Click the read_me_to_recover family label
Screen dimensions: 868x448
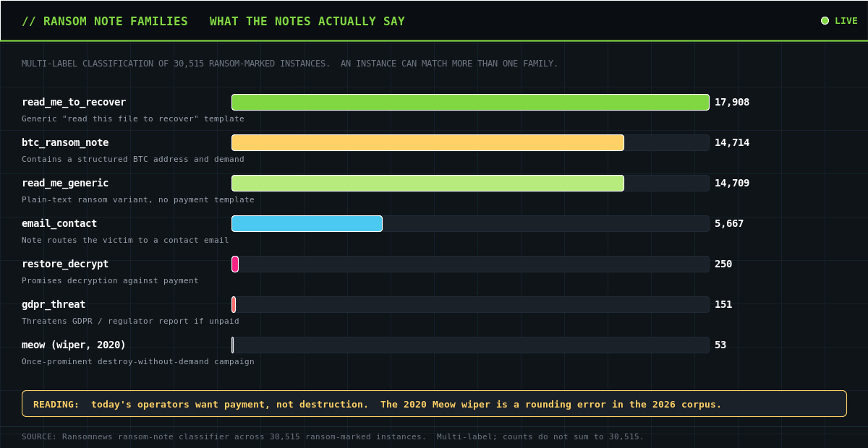click(x=74, y=102)
